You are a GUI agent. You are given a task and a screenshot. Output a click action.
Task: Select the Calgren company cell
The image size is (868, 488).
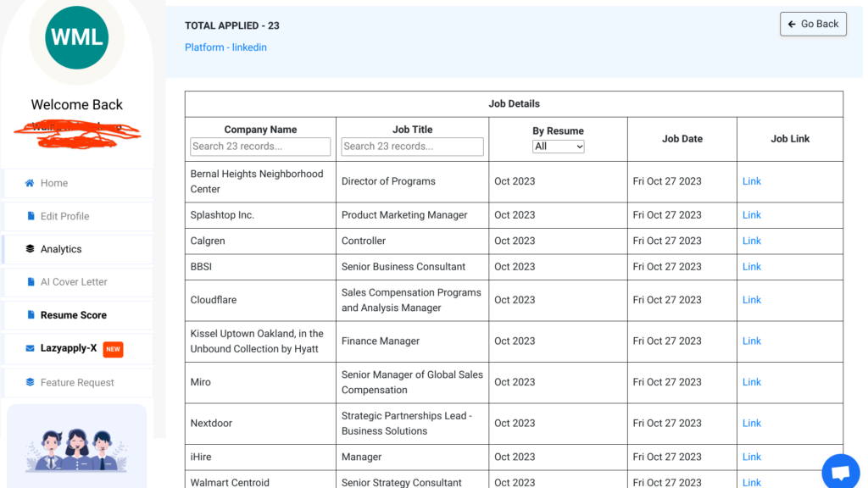pos(260,241)
